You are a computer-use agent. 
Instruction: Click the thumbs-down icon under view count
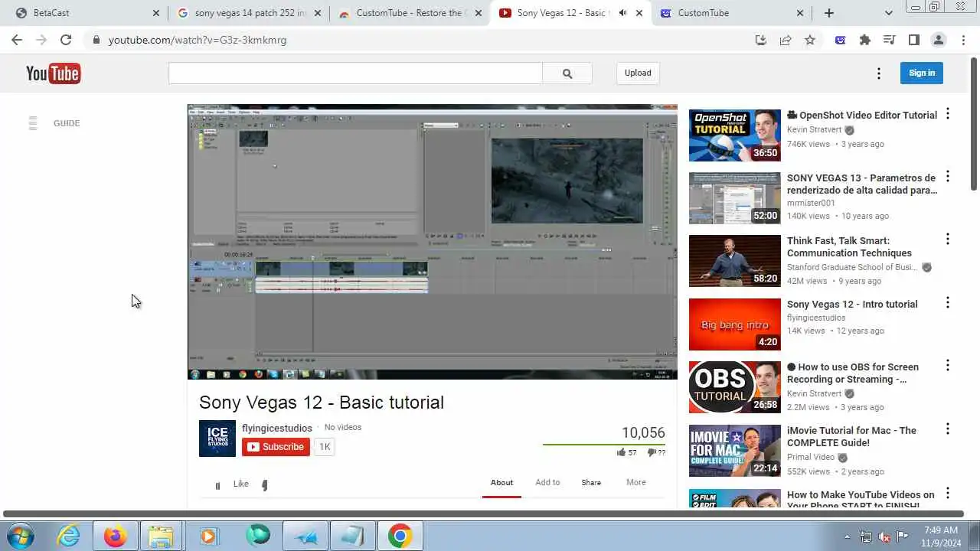point(652,452)
